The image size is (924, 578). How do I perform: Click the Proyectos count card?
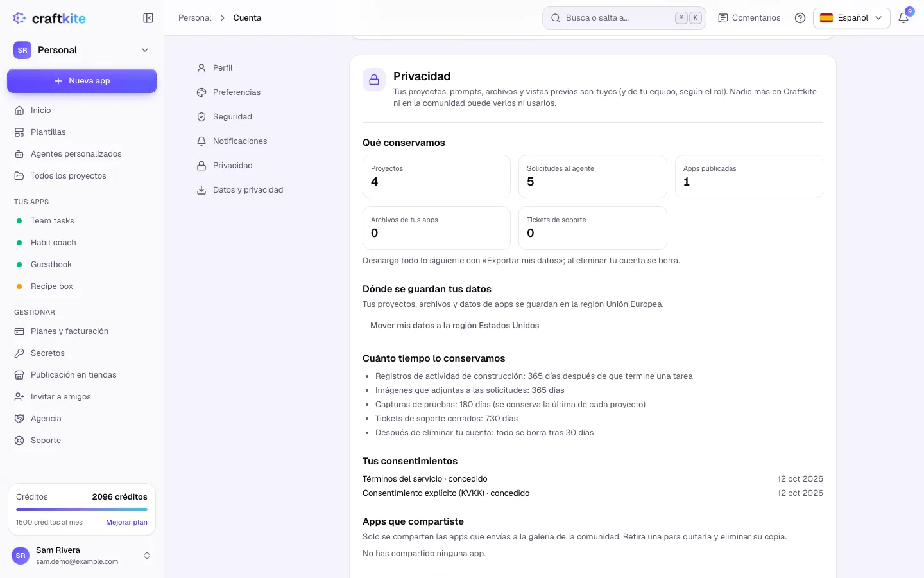[x=436, y=177]
